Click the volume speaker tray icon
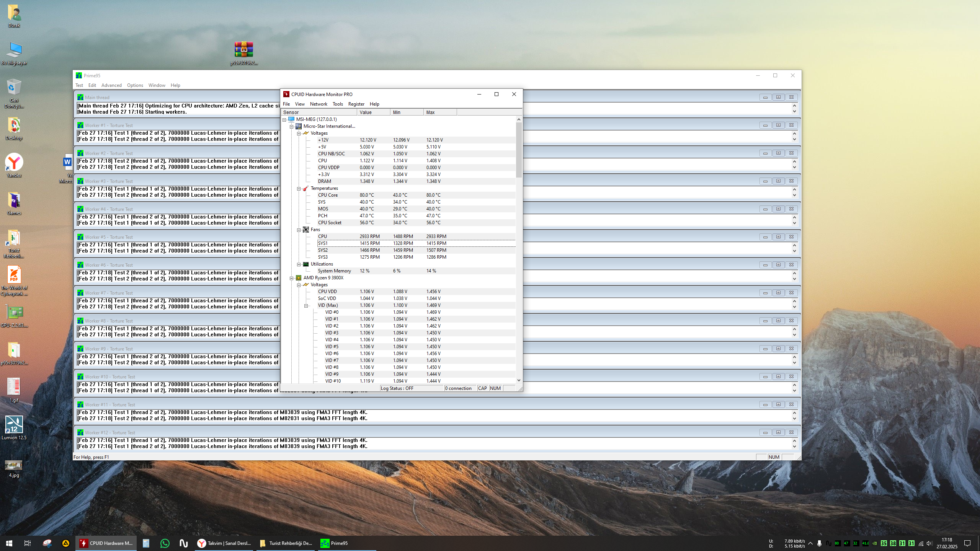The image size is (980, 551). (929, 543)
